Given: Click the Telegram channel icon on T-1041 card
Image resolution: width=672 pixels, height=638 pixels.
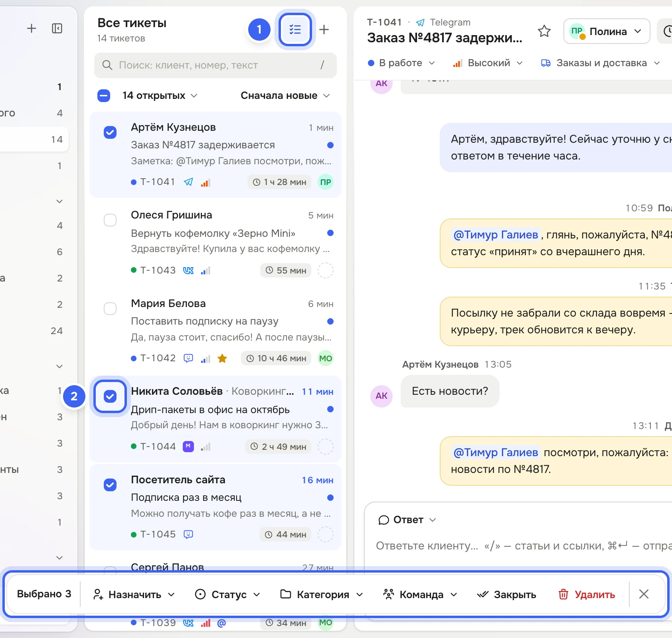Looking at the screenshot, I should (188, 182).
